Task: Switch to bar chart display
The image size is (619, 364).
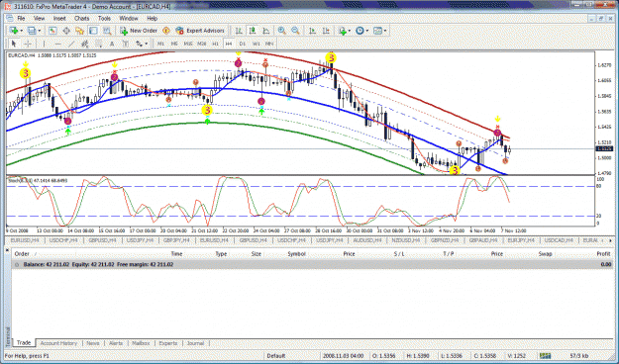Action: pyautogui.click(x=239, y=31)
